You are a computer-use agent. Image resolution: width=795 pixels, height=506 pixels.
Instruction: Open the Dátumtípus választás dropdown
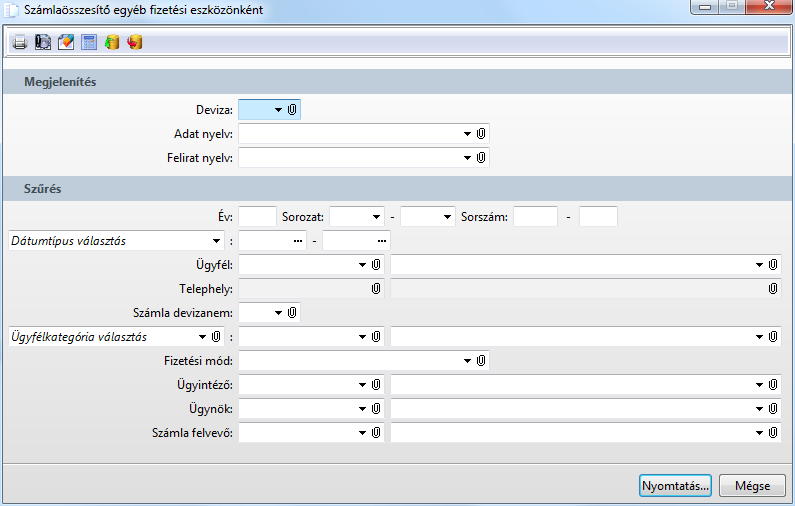(x=216, y=241)
